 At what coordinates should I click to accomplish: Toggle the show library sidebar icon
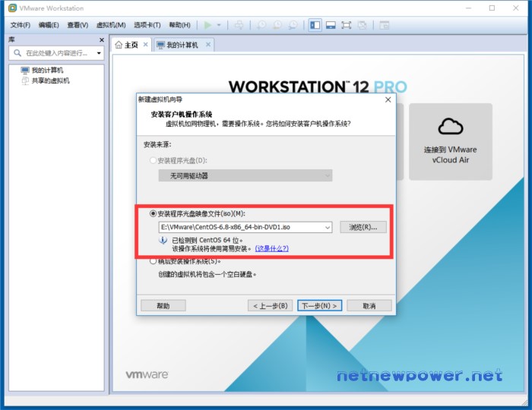[x=315, y=25]
